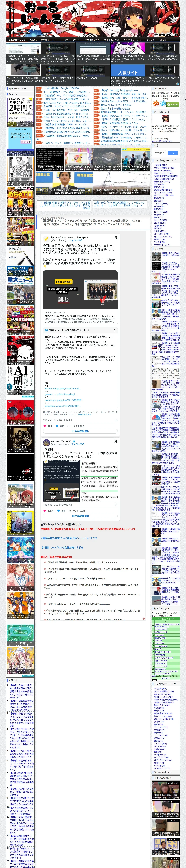Click reply icon under Nathan's tweet

pos(58,511)
